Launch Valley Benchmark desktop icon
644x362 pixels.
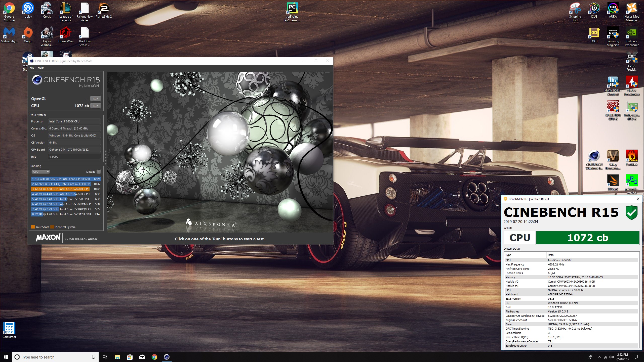click(613, 160)
